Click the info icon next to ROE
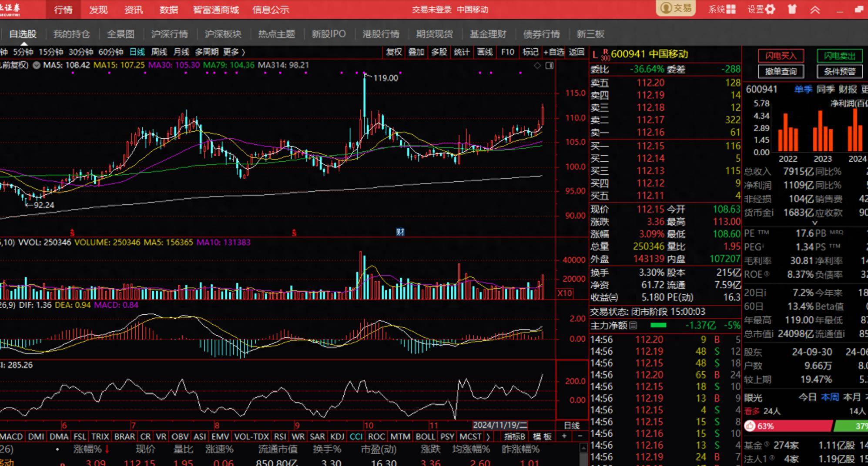This screenshot has width=868, height=466. tap(767, 274)
